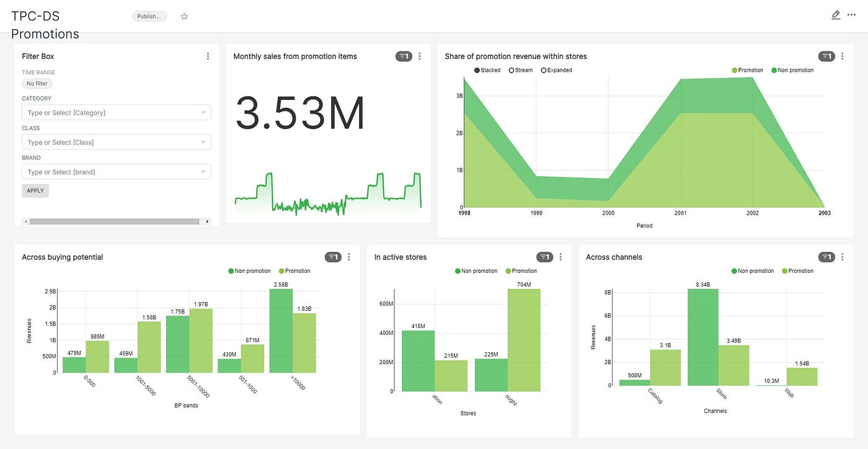
Task: Click the filter badge on Monthly sales chart
Action: [x=404, y=56]
